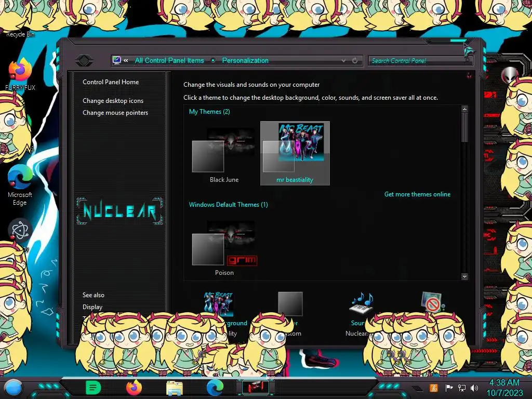Open the atom-shaped desktop app icon
This screenshot has height=399, width=532.
tap(20, 230)
